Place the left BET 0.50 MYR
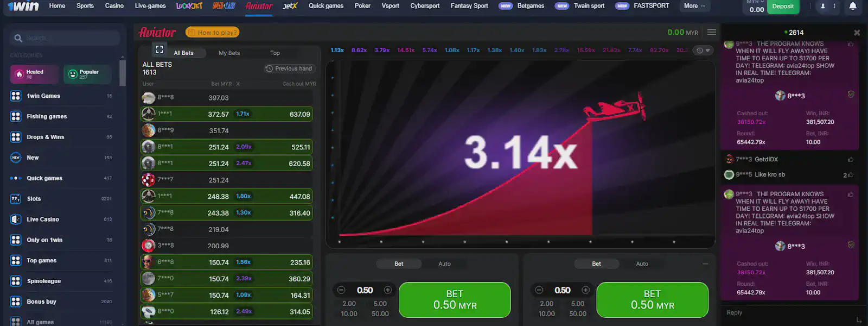This screenshot has height=326, width=868. click(x=455, y=300)
